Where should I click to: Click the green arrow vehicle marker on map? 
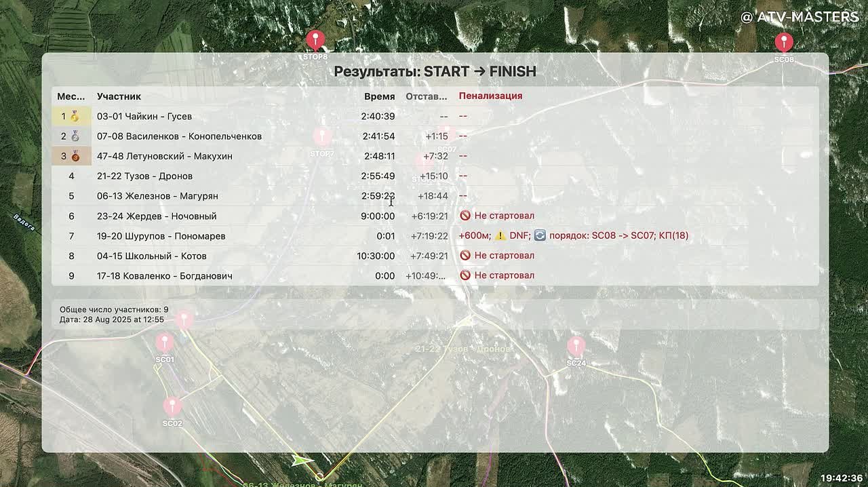(302, 461)
